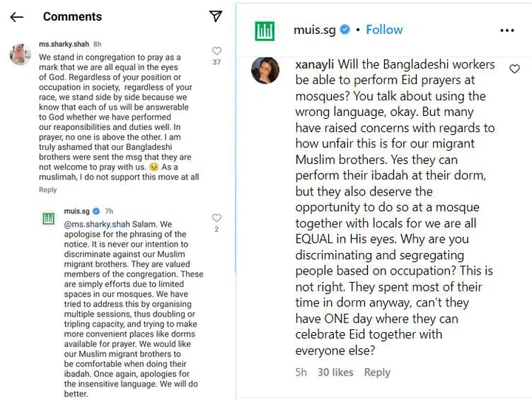This screenshot has width=532, height=400.
Task: Click the muis.sg green logo in header
Action: point(265,30)
